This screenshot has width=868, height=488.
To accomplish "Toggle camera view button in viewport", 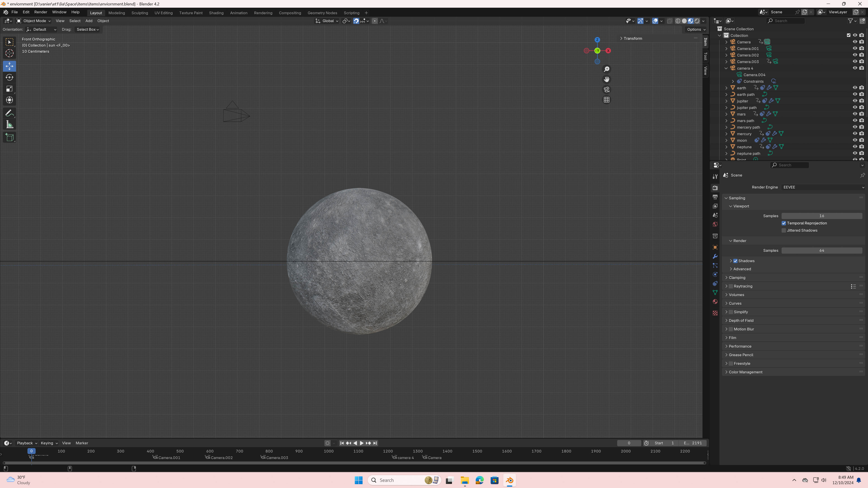I will (607, 90).
